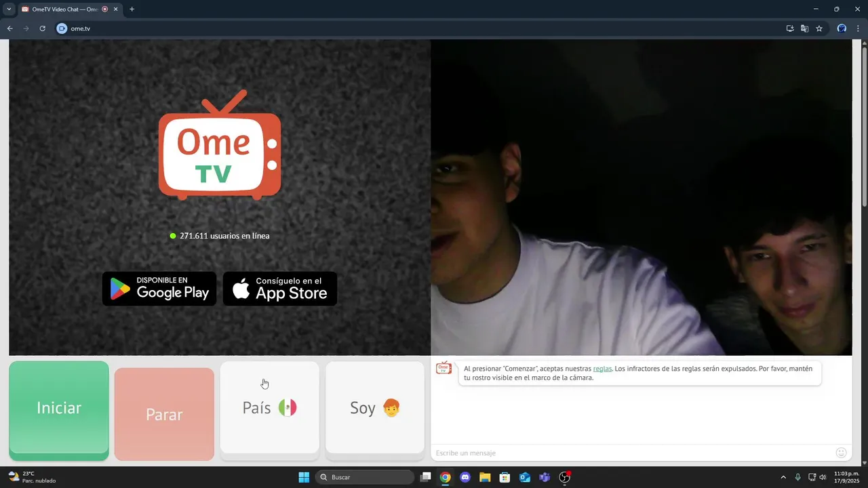The height and width of the screenshot is (488, 868).
Task: Open the emoji picker in chat
Action: tap(841, 453)
